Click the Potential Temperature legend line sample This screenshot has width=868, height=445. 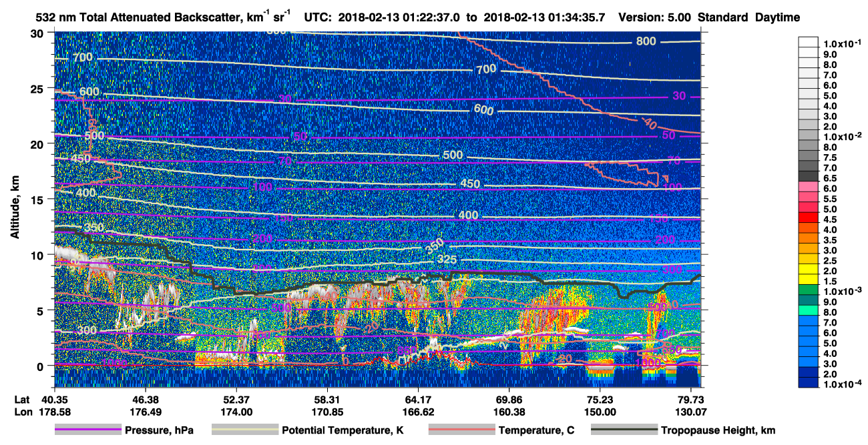(x=244, y=430)
